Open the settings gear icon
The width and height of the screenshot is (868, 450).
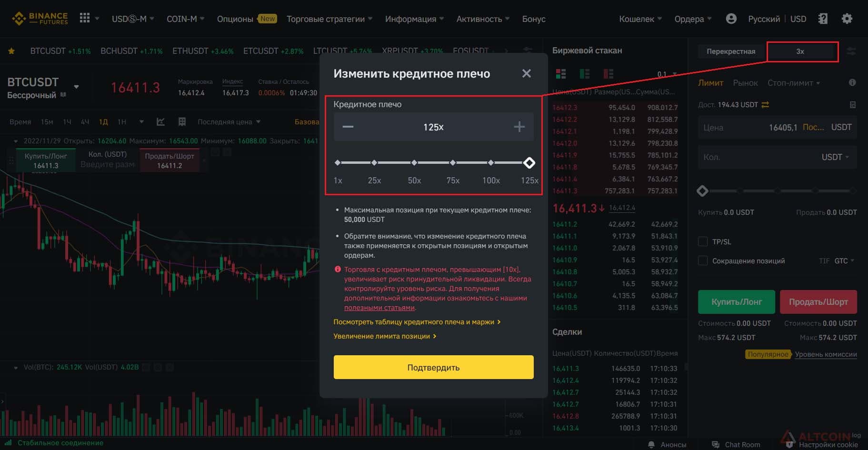[x=847, y=19]
